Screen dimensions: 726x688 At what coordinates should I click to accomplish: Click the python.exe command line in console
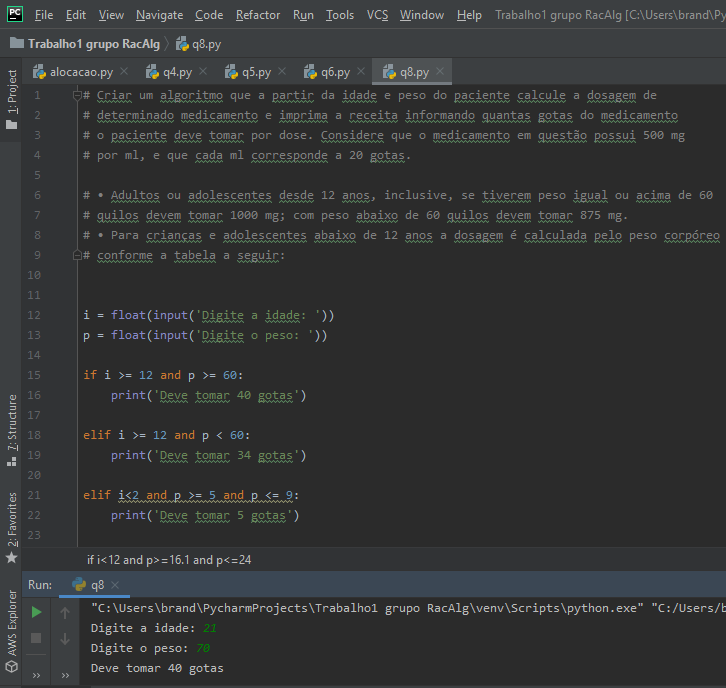pyautogui.click(x=408, y=608)
